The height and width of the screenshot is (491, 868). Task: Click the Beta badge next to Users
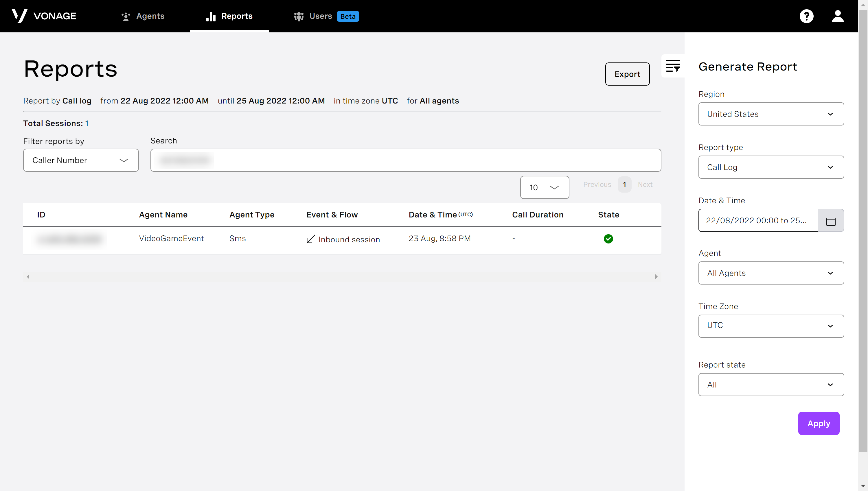click(x=348, y=16)
